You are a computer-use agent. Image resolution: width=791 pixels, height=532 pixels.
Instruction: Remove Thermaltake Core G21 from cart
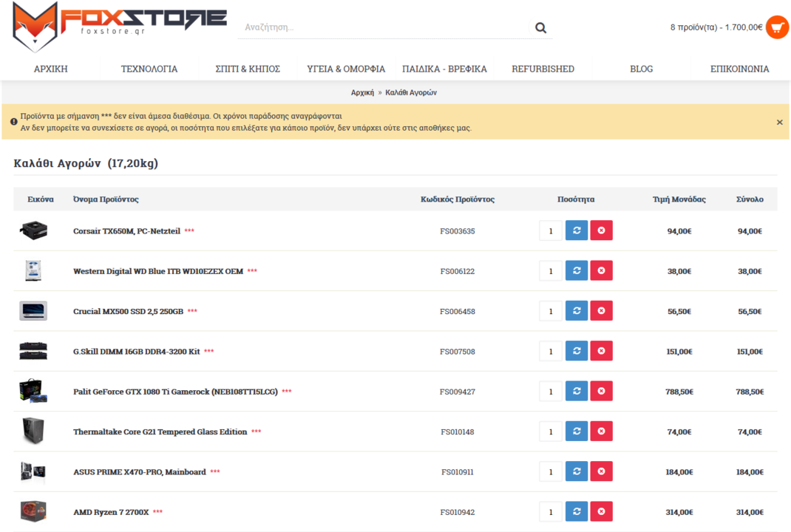pyautogui.click(x=601, y=432)
